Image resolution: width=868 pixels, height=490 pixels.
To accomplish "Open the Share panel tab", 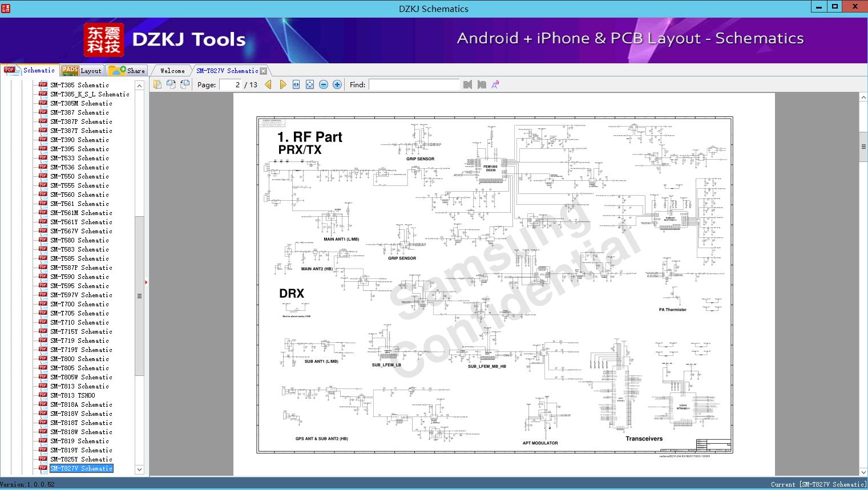I will [x=127, y=70].
